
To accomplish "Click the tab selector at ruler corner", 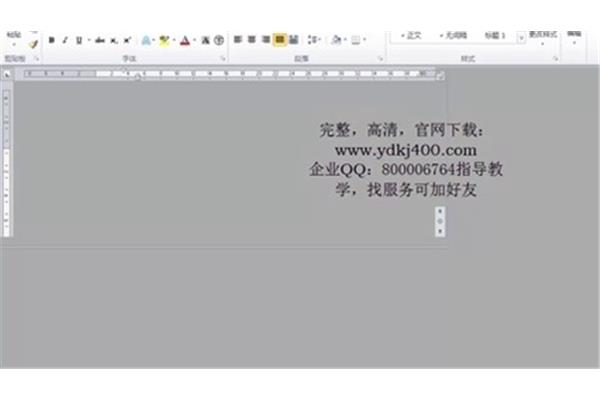I will click(7, 74).
